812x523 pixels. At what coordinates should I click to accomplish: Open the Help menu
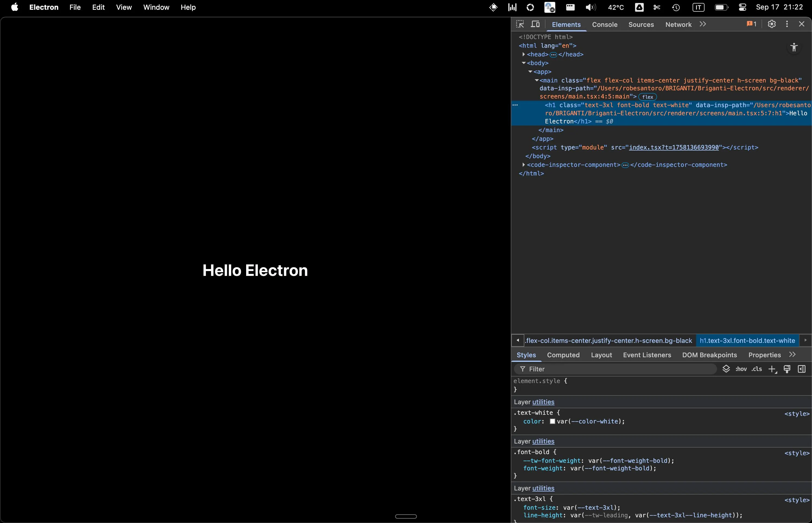188,7
